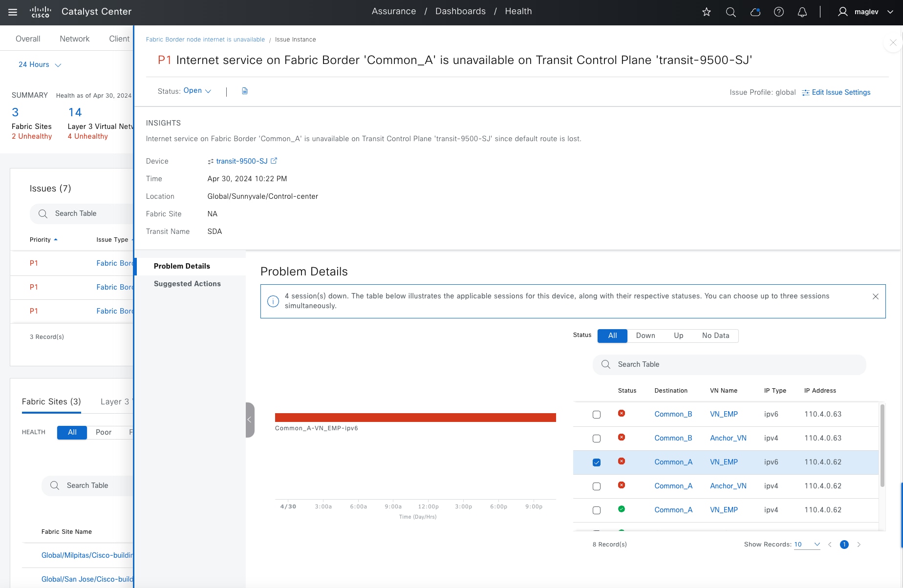Open transit-9500-SJ external link icon
This screenshot has width=903, height=588.
pos(274,161)
